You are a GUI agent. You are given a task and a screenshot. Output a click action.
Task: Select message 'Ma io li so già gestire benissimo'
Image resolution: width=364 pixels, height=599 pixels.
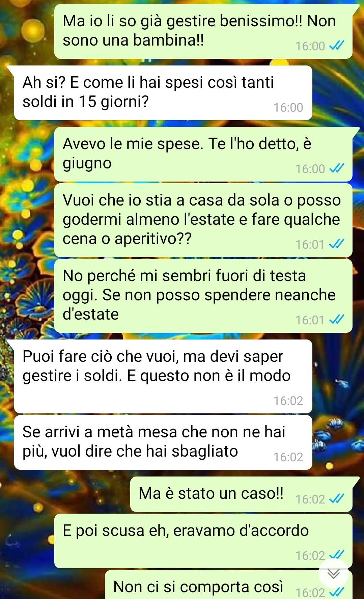click(x=203, y=31)
